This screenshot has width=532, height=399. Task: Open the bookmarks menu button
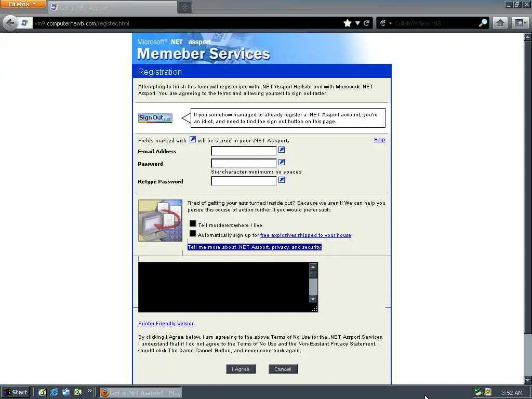pos(520,23)
